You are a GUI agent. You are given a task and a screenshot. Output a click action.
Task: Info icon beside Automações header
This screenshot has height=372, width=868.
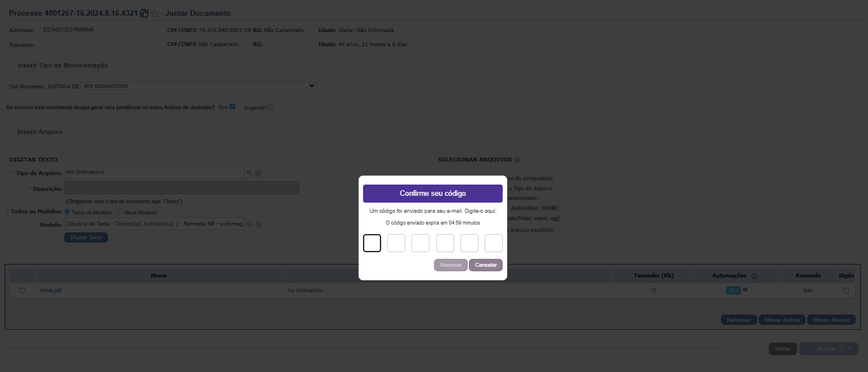tap(754, 276)
